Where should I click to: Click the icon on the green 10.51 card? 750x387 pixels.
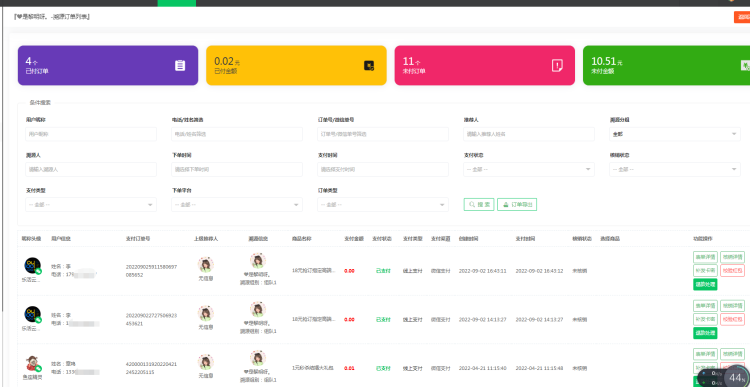(745, 66)
